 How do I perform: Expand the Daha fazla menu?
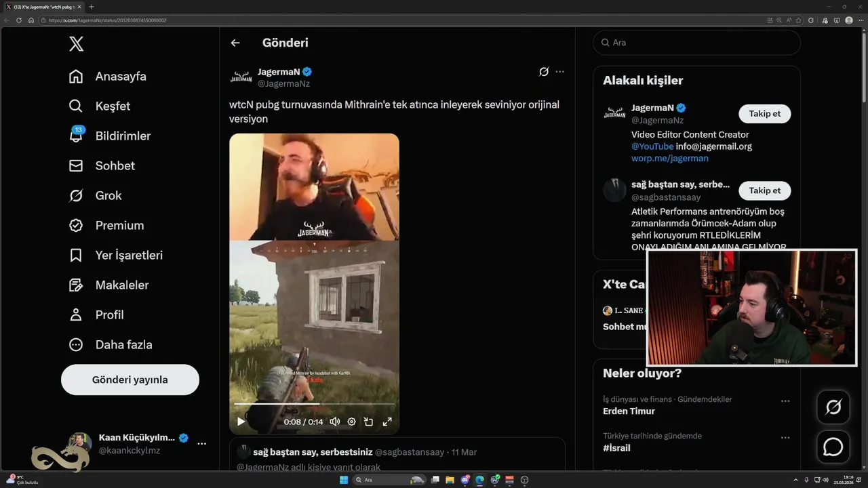coord(111,344)
